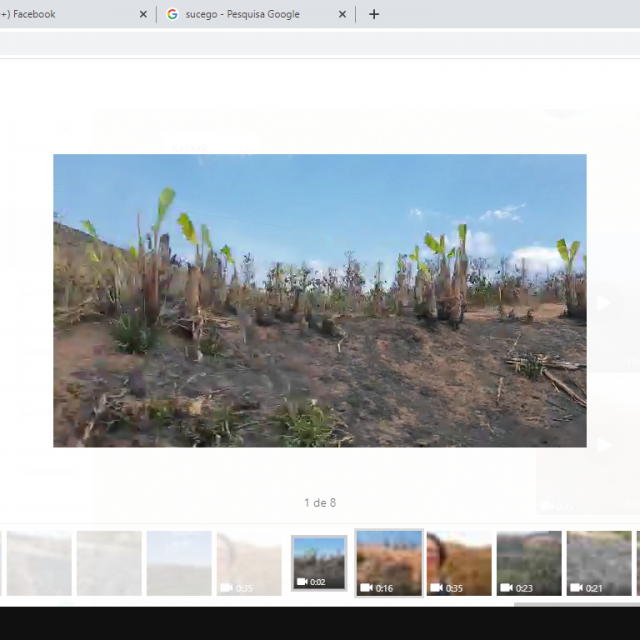
Task: Switch to the Facebook browser tab
Action: tap(60, 14)
